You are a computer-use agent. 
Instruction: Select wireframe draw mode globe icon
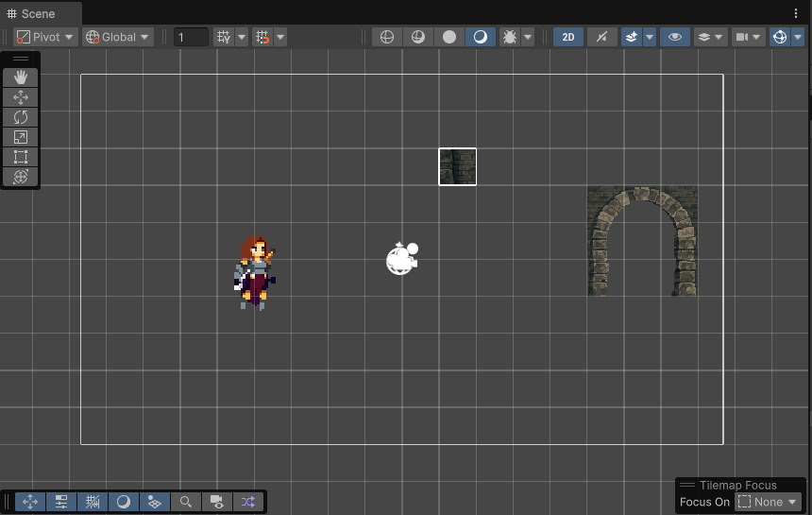click(387, 37)
